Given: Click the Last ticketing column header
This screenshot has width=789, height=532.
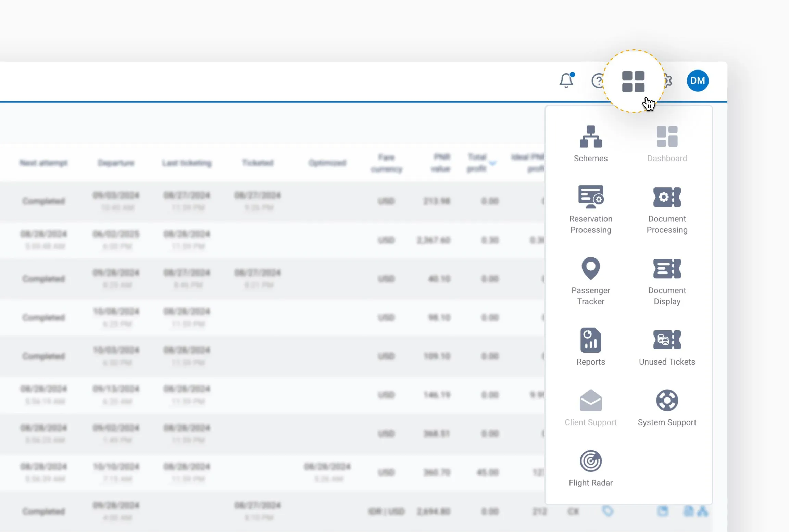Looking at the screenshot, I should [x=187, y=163].
